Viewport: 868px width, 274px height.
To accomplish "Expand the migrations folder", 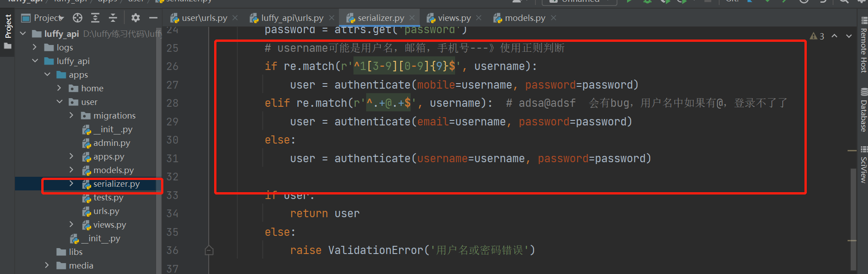I will pyautogui.click(x=72, y=115).
